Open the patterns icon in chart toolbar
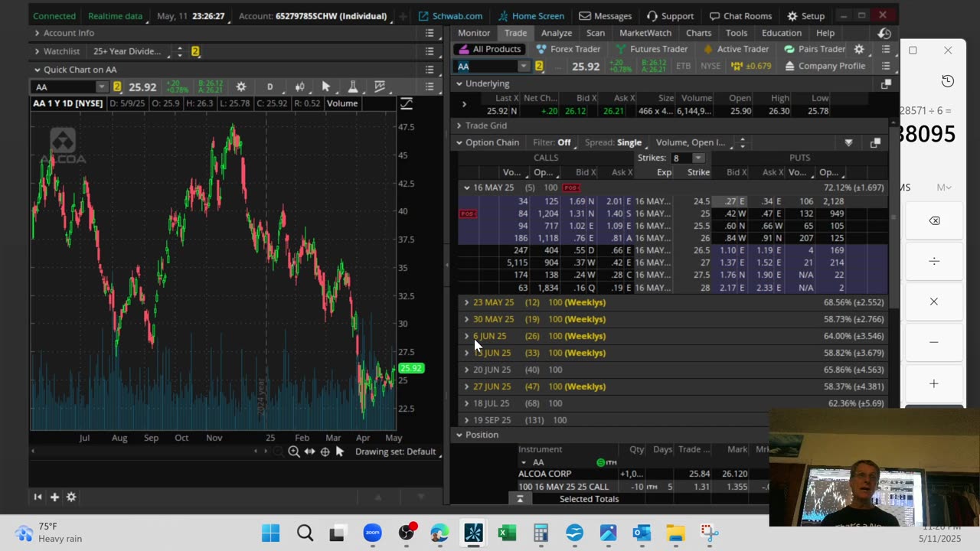 click(x=379, y=86)
